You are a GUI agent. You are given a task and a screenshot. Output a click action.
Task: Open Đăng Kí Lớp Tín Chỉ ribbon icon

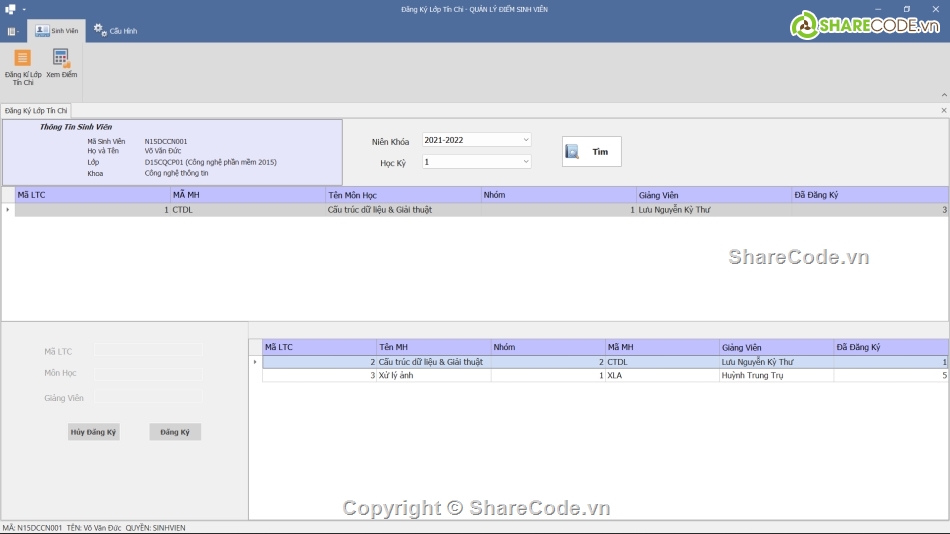click(x=22, y=59)
